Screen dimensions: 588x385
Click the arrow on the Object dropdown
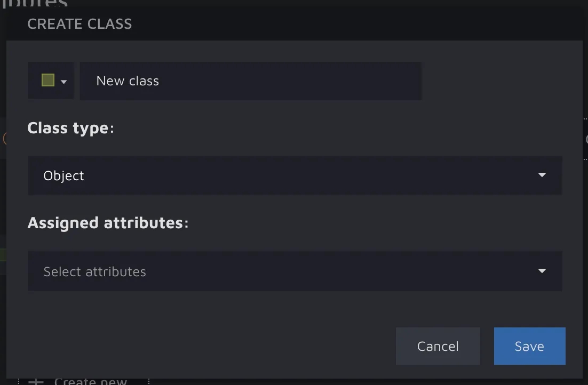click(542, 175)
